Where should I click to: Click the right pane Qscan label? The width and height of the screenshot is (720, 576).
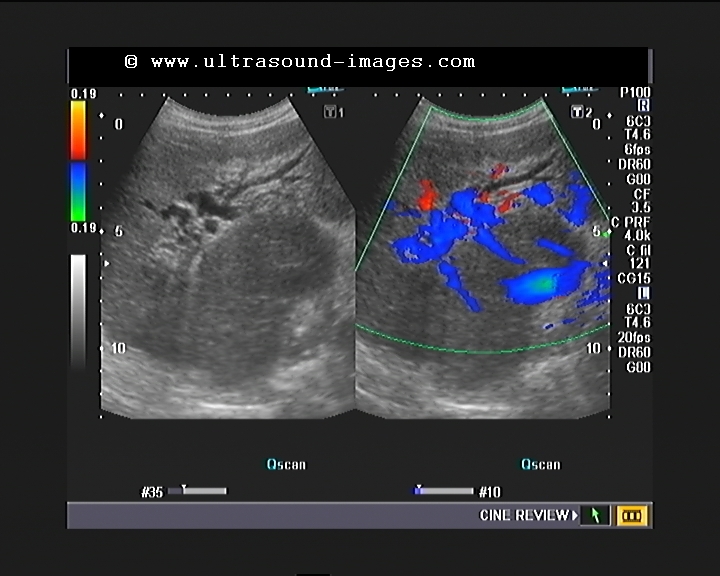point(540,464)
